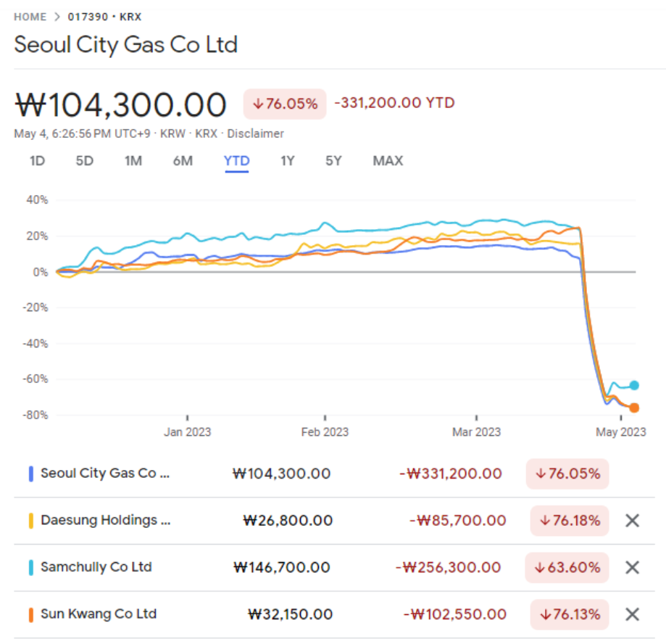The height and width of the screenshot is (644, 666).
Task: Show the 1Y chart range
Action: 287,161
